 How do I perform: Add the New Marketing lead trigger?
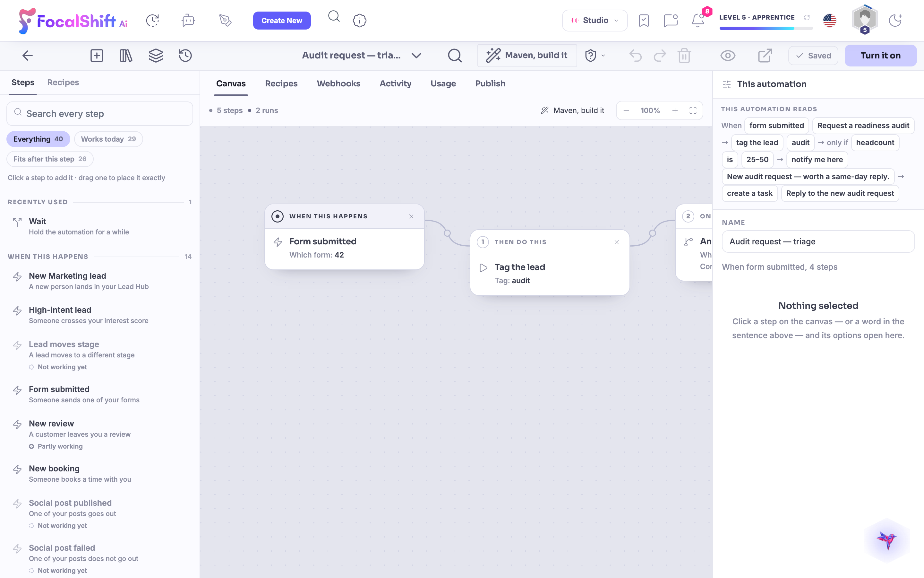coord(100,281)
